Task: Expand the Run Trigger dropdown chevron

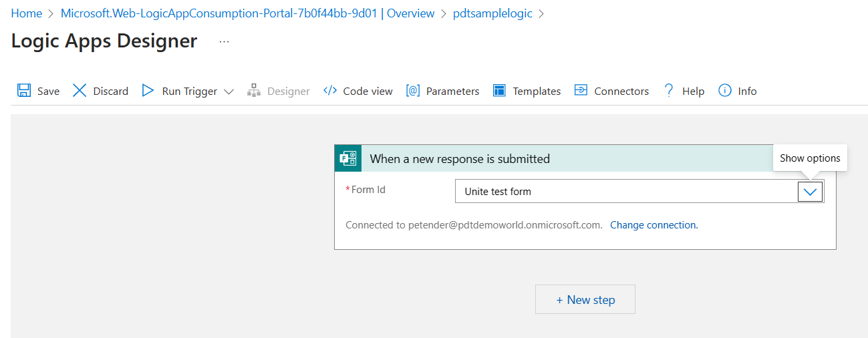Action: pyautogui.click(x=229, y=92)
